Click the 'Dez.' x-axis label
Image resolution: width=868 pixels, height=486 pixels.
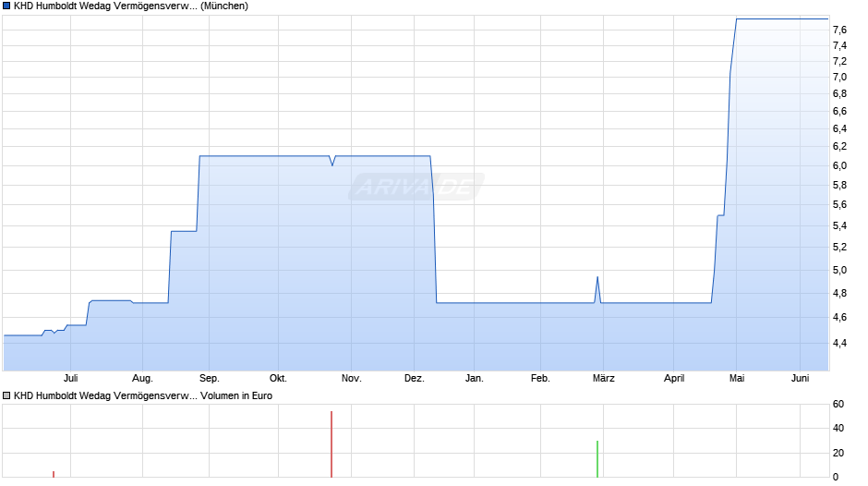pyautogui.click(x=414, y=378)
